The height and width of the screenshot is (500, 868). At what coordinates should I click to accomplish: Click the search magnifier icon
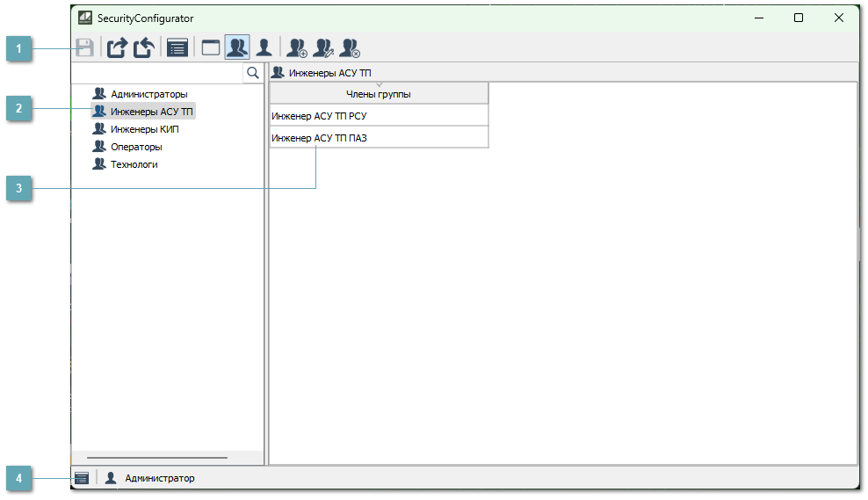pyautogui.click(x=253, y=73)
